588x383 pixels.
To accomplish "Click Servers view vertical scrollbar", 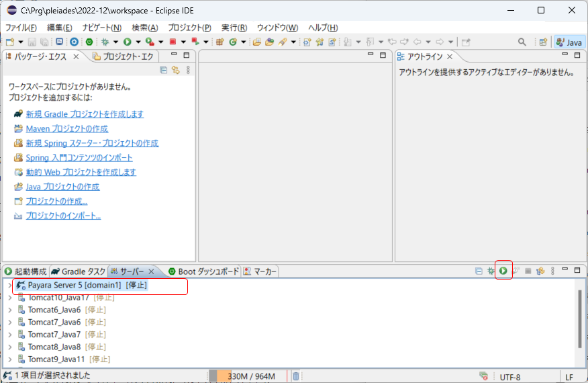I will tap(580, 319).
